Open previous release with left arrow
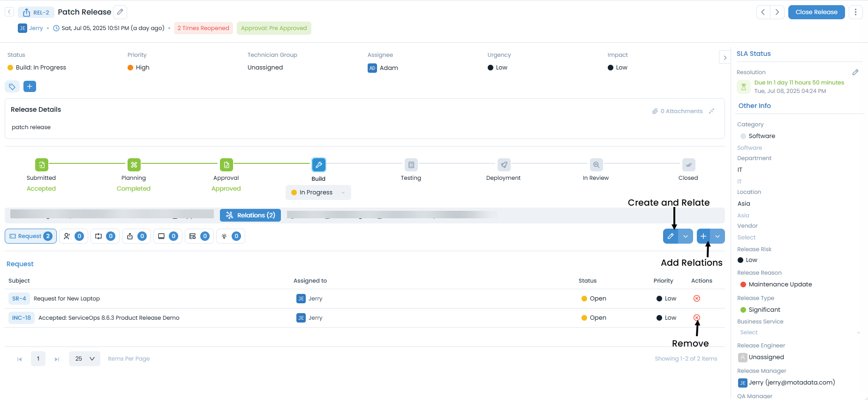This screenshot has width=868, height=400. [x=763, y=12]
